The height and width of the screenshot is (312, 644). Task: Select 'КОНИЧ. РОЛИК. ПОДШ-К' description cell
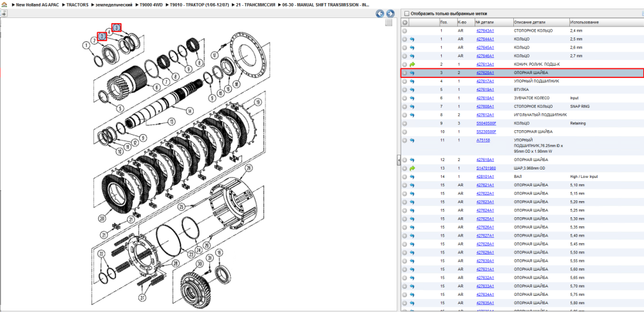click(x=537, y=64)
